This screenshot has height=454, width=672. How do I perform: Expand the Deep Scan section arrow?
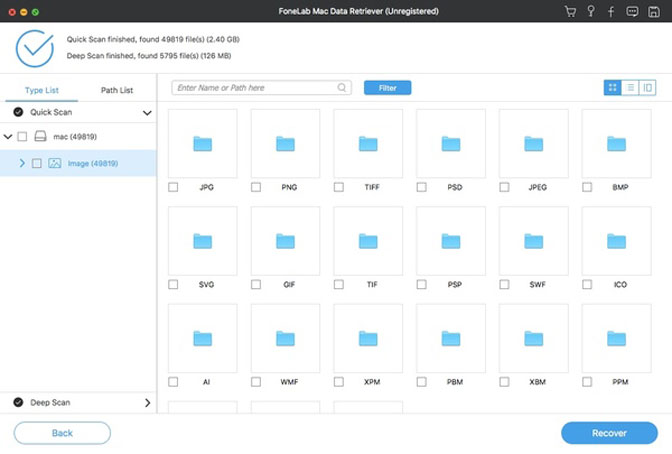[147, 403]
